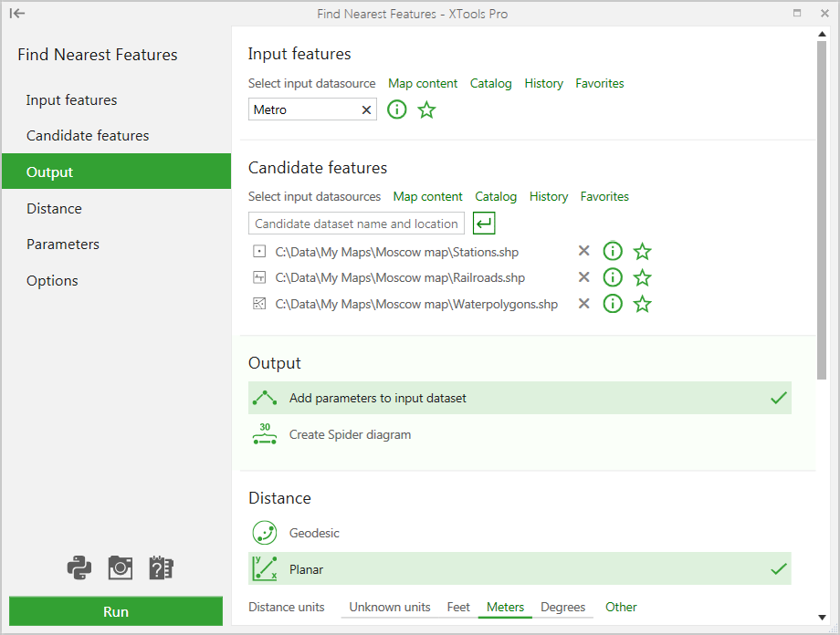Click favorite star for Stations.shp
Viewport: 840px width, 635px height.
coord(643,252)
